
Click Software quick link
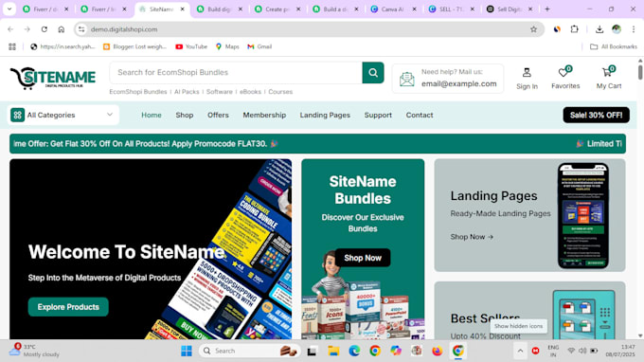(220, 92)
